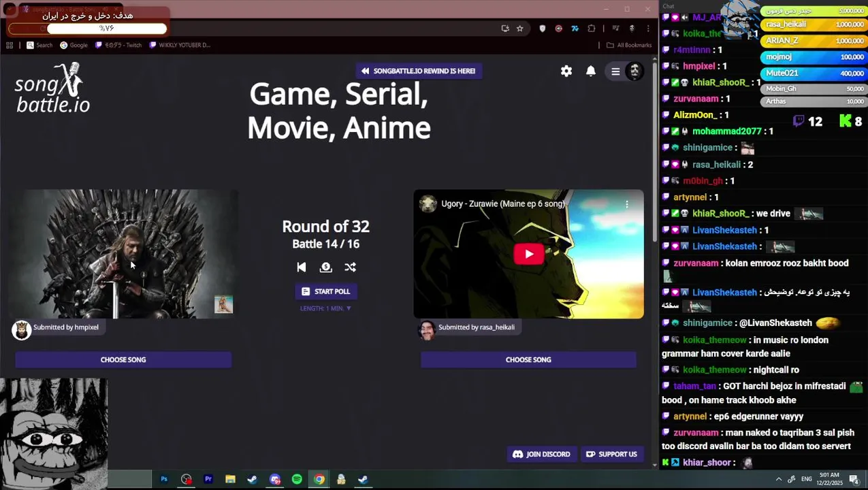Click the small thumbnail on throne image corner
Viewport: 868px width, 490px height.
[x=223, y=304]
